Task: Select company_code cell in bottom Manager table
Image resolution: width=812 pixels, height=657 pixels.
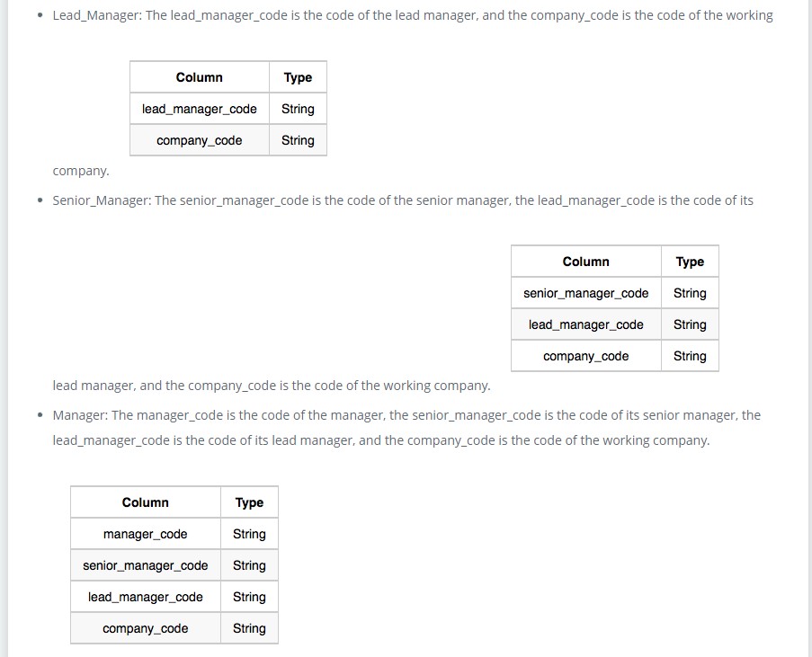Action: pos(145,628)
